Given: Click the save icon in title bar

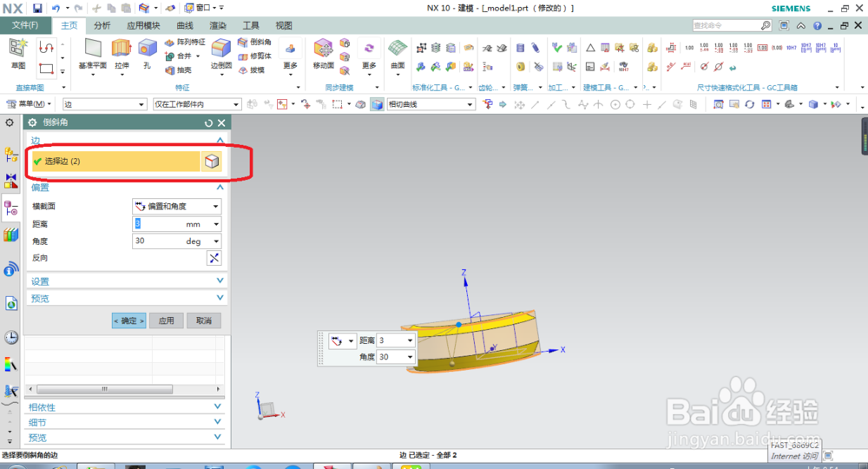Looking at the screenshot, I should pos(37,9).
